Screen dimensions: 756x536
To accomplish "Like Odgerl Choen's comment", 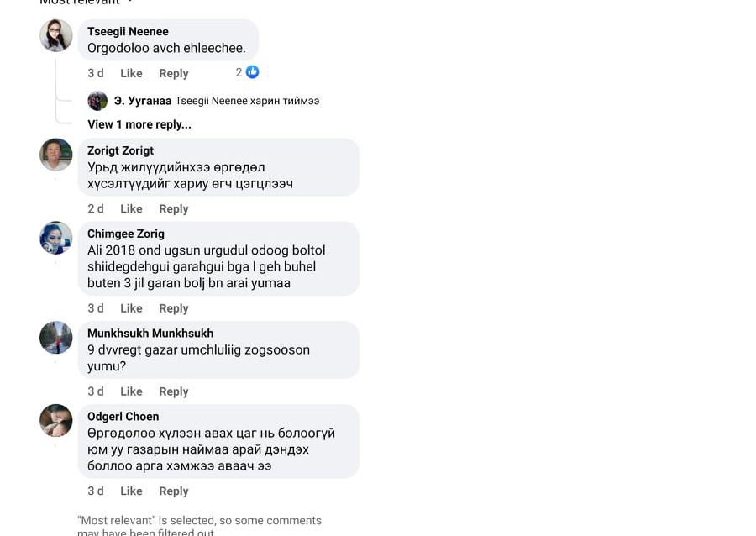I will [x=131, y=491].
